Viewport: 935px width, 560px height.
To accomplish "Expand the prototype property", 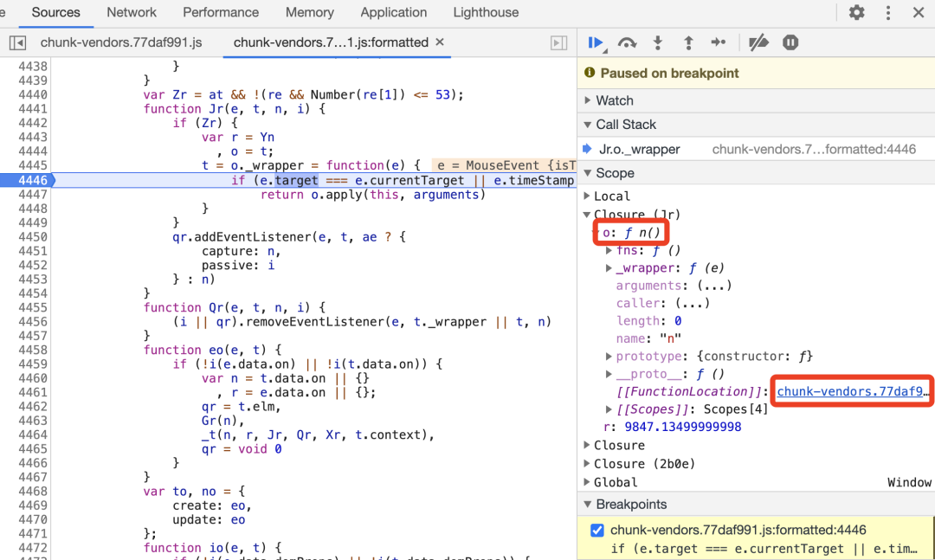I will click(609, 356).
